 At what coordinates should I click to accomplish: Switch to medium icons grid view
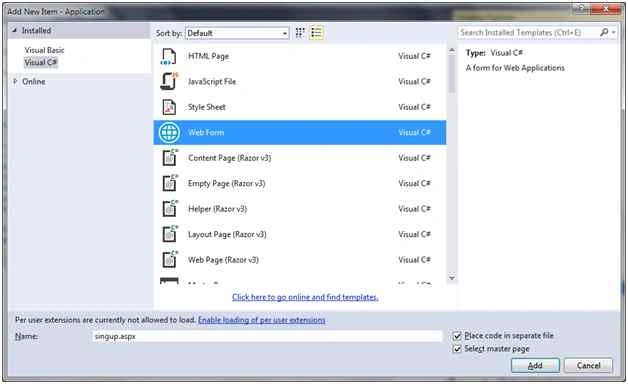pos(300,33)
